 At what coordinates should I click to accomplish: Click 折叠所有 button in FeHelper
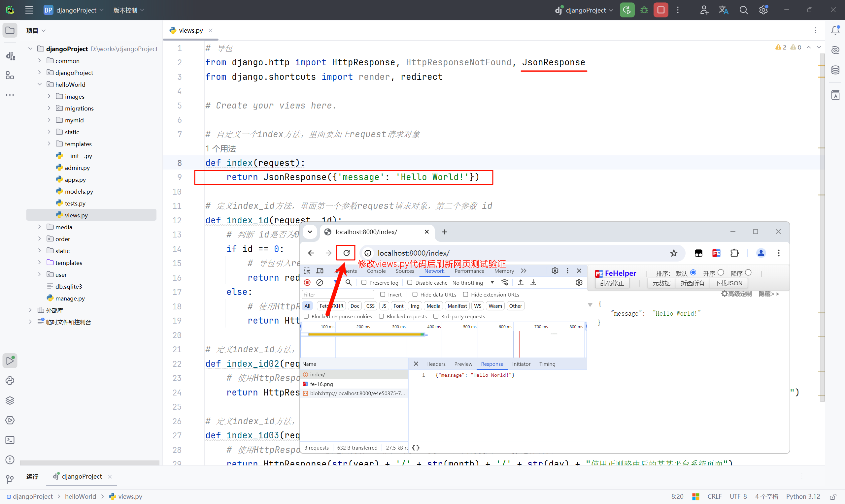coord(692,283)
